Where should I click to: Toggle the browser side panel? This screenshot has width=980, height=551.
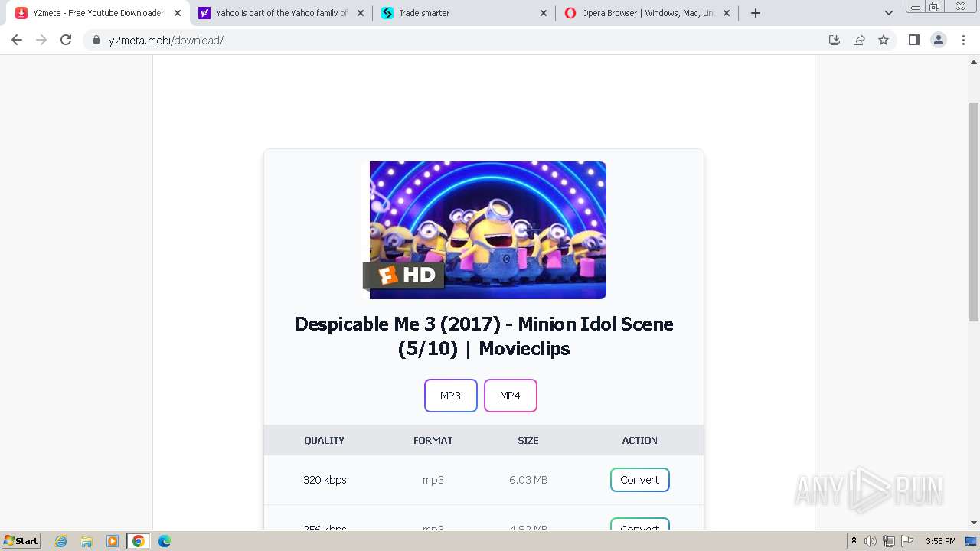point(913,40)
